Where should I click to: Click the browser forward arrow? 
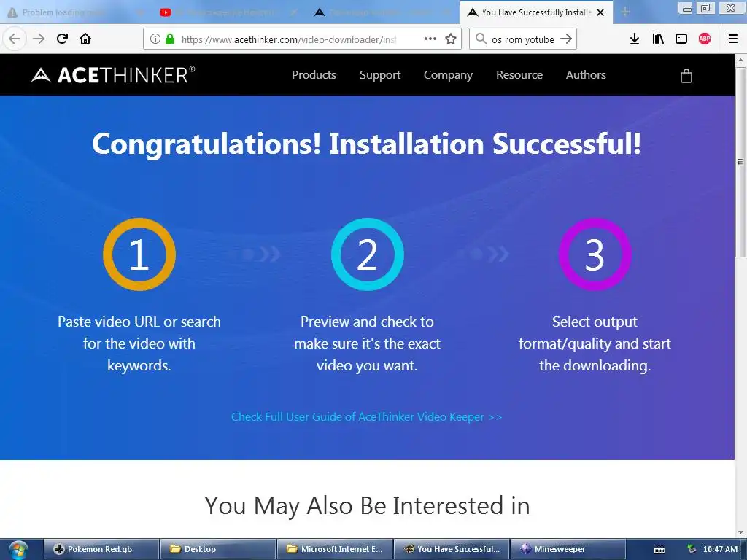tap(39, 39)
